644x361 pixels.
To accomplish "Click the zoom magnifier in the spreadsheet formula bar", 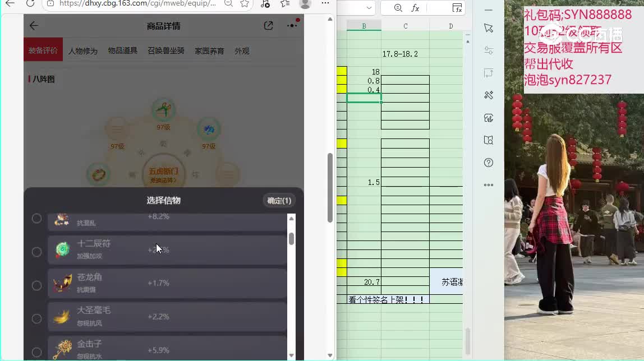I will click(398, 8).
